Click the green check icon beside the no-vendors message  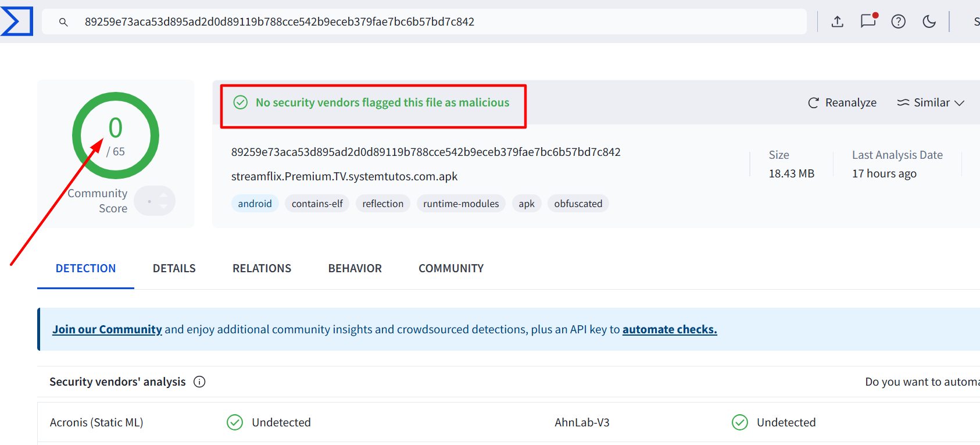[x=241, y=102]
